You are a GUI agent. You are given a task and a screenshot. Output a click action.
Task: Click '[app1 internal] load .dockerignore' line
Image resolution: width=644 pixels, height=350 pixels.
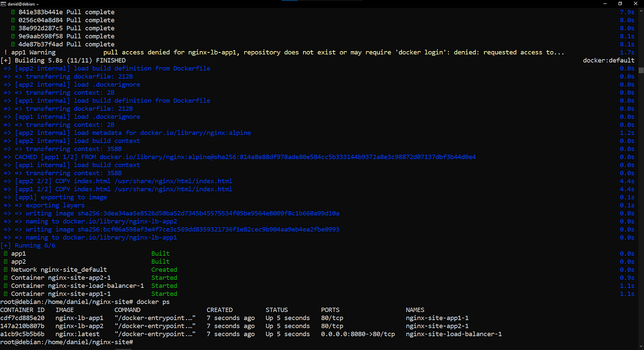(72, 117)
